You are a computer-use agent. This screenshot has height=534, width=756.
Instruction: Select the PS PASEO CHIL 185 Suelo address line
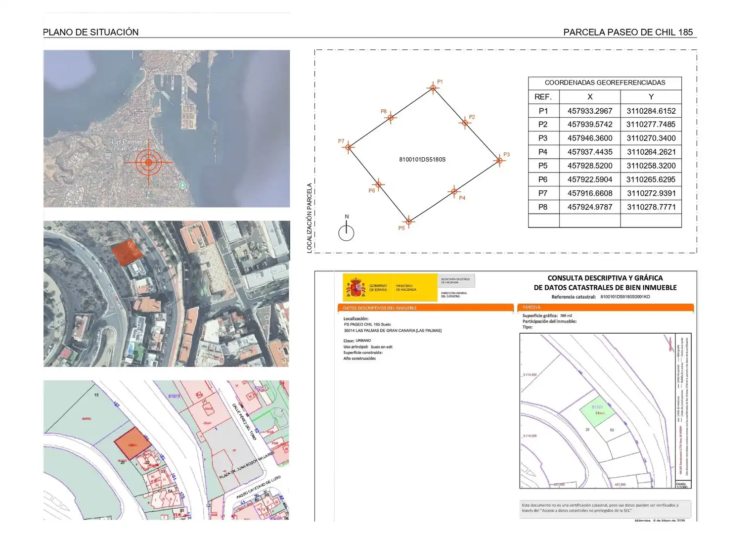(x=367, y=325)
